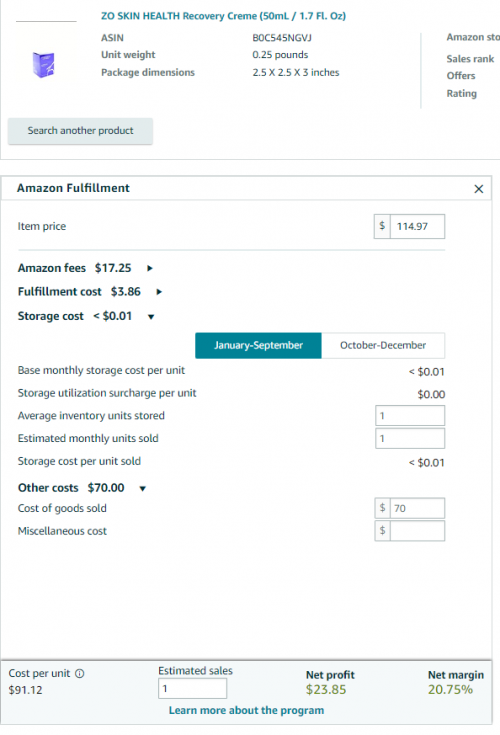Click the Estimated monthly units sold field
The image size is (500, 735).
tap(410, 439)
